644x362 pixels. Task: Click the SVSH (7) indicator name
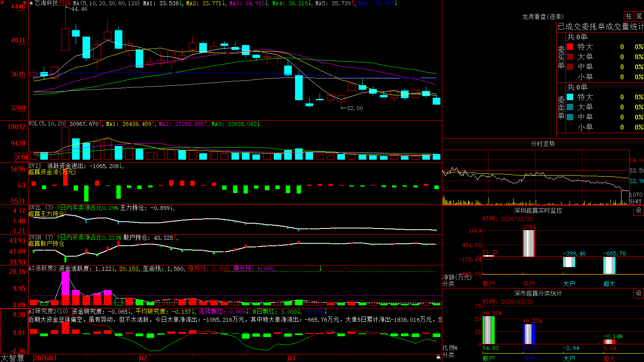pyautogui.click(x=41, y=238)
